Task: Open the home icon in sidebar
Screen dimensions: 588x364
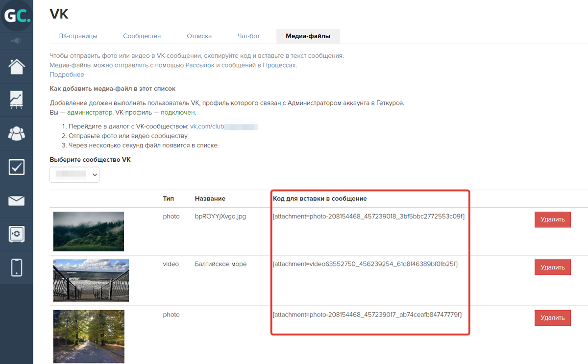Action: pyautogui.click(x=17, y=66)
